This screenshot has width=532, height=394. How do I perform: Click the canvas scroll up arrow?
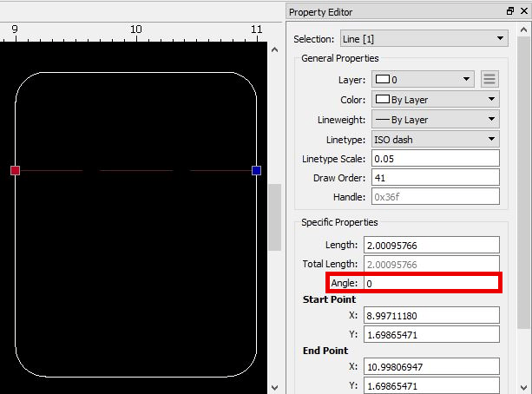pos(274,49)
